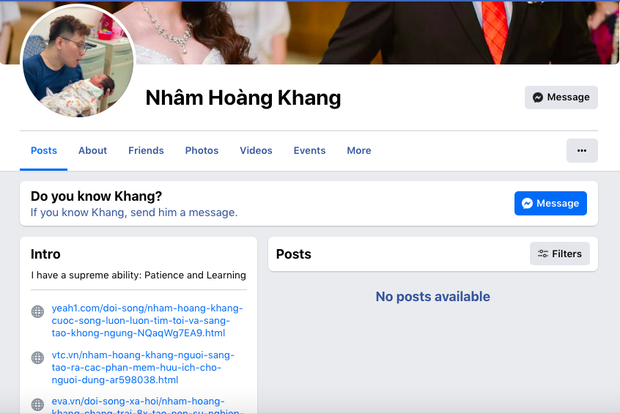This screenshot has height=414, width=620.
Task: Select the Videos tab
Action: 256,151
